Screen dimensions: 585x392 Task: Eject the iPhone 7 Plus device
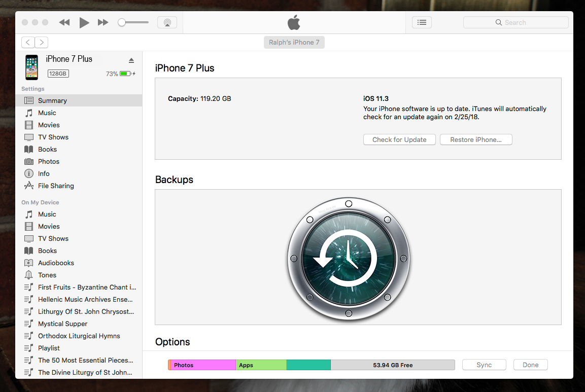pyautogui.click(x=131, y=60)
